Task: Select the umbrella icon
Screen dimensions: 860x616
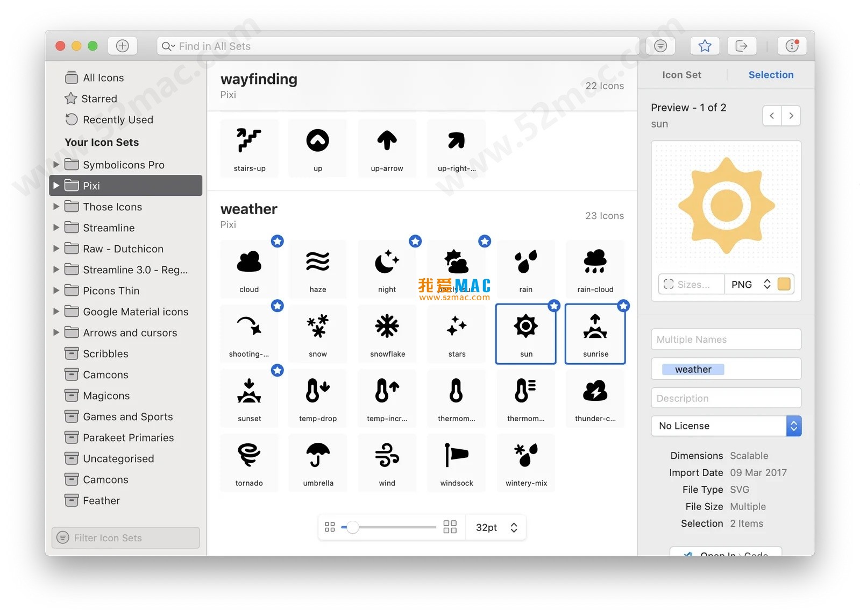Action: pyautogui.click(x=318, y=463)
